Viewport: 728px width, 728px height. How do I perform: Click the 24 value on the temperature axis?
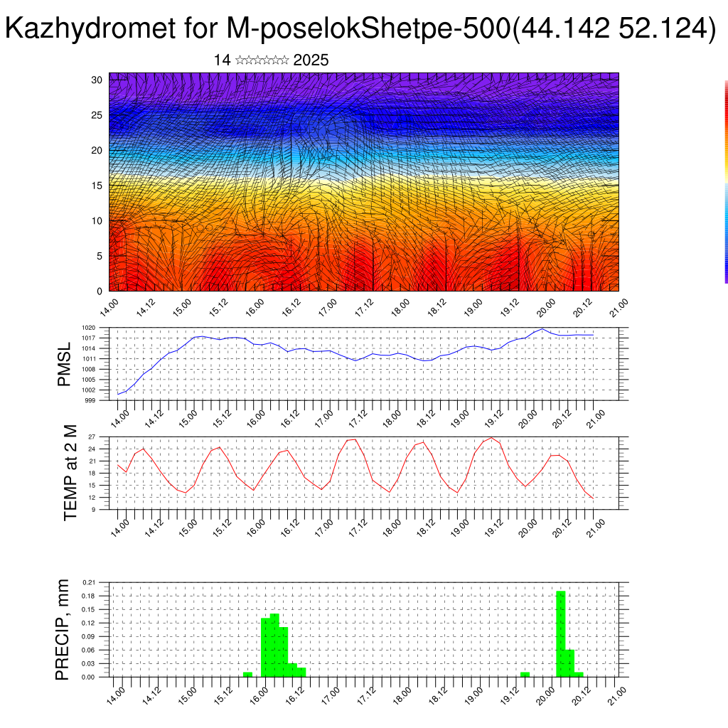click(x=92, y=449)
